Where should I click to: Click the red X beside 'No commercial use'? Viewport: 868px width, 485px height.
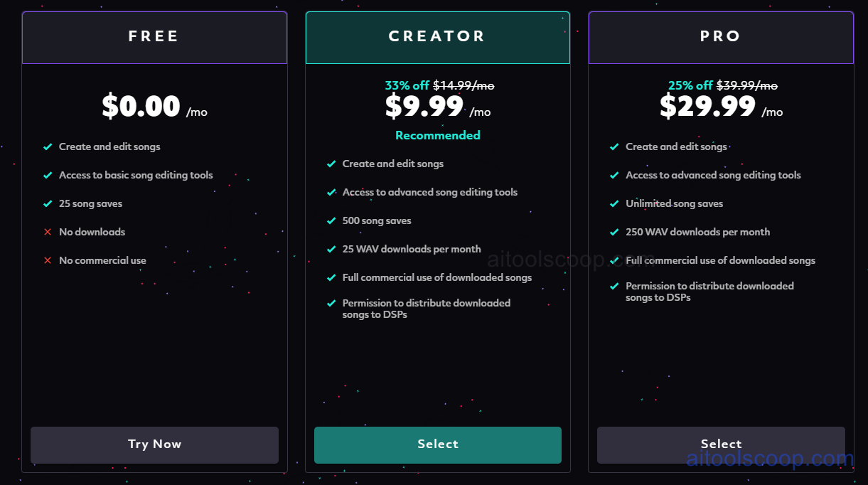coord(48,260)
